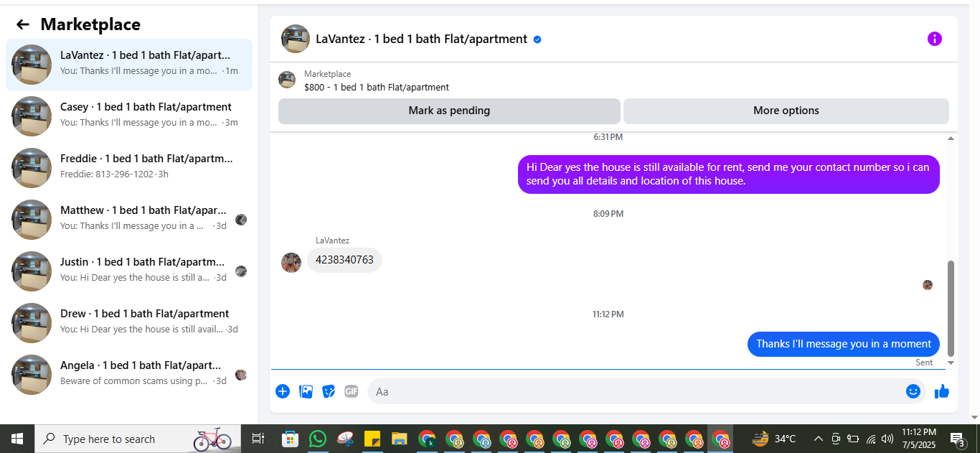Open more actions with plus icon
This screenshot has width=980, height=453.
[x=283, y=391]
